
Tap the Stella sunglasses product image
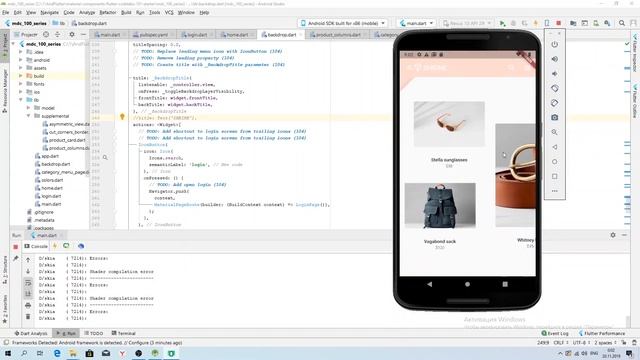coord(449,124)
